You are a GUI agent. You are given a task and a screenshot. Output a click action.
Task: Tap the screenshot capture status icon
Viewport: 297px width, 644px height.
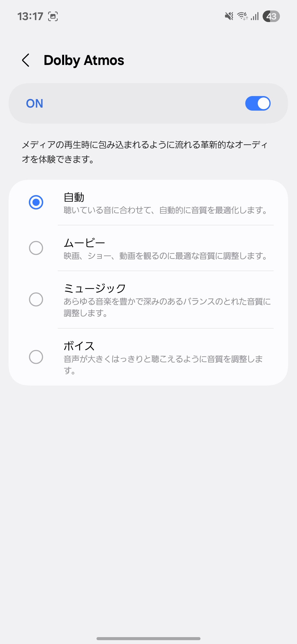(x=53, y=17)
